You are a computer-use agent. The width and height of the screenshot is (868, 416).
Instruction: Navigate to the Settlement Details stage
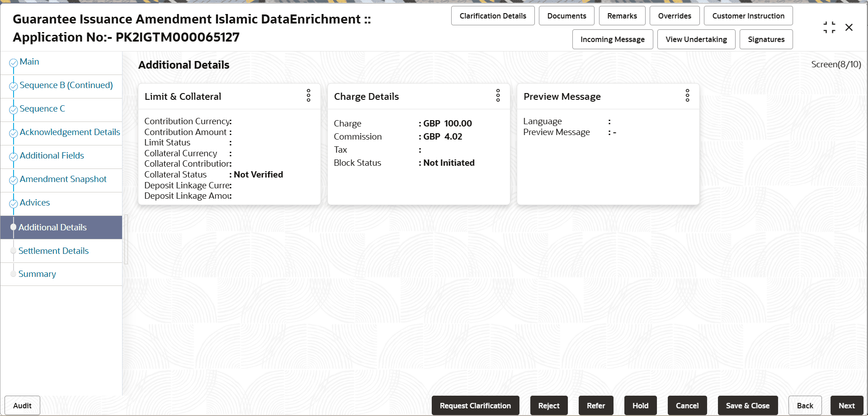point(53,251)
